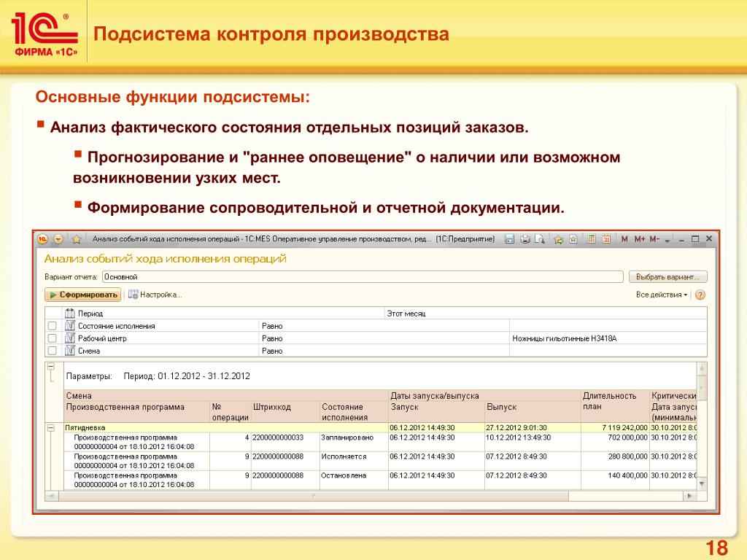This screenshot has height=560, width=747.
Task: Click the yellow Help question mark icon
Action: pyautogui.click(x=700, y=295)
